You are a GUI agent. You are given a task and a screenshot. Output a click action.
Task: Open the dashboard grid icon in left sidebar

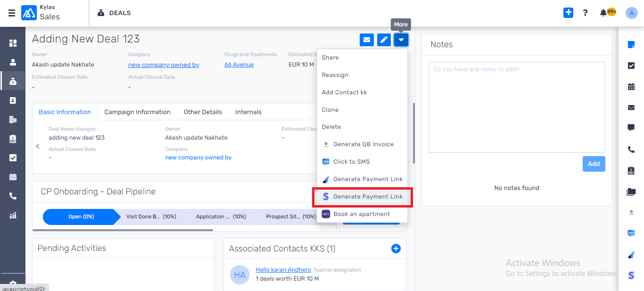pos(12,42)
